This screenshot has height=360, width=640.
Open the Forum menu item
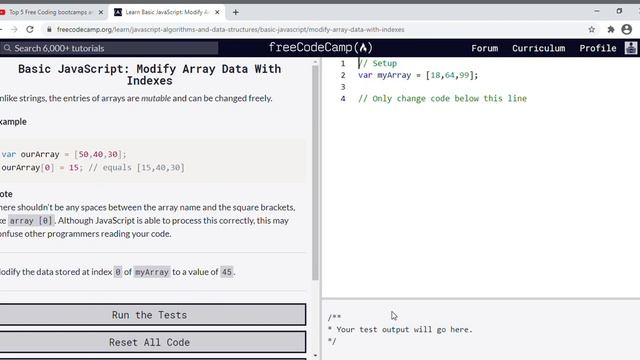(484, 48)
